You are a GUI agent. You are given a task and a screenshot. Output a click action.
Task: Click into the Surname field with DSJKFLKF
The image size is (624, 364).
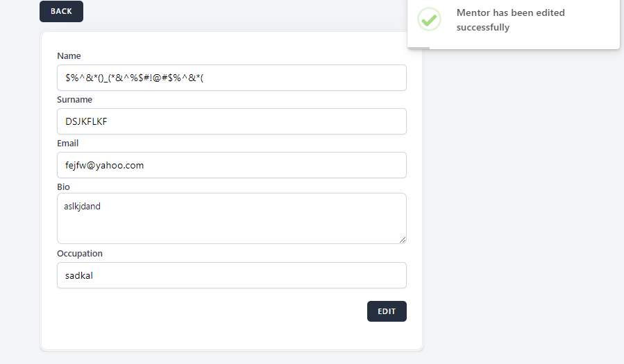(231, 121)
